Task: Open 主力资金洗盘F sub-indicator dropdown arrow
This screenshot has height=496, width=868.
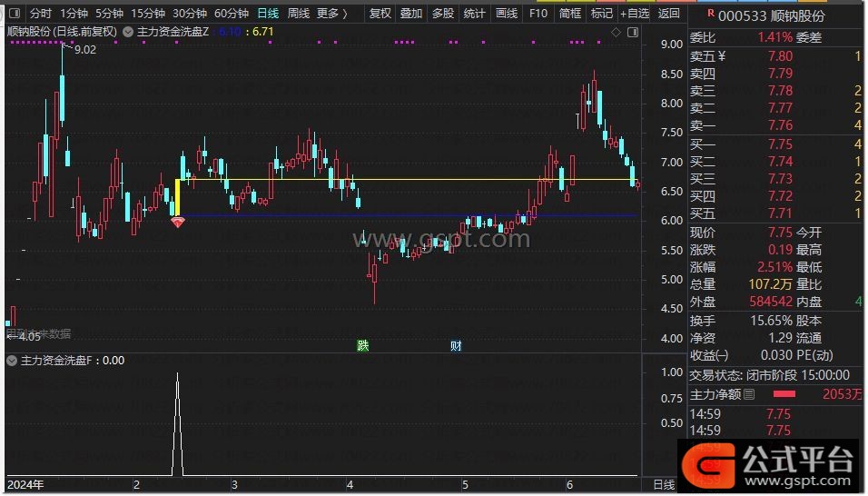Action: pyautogui.click(x=12, y=361)
